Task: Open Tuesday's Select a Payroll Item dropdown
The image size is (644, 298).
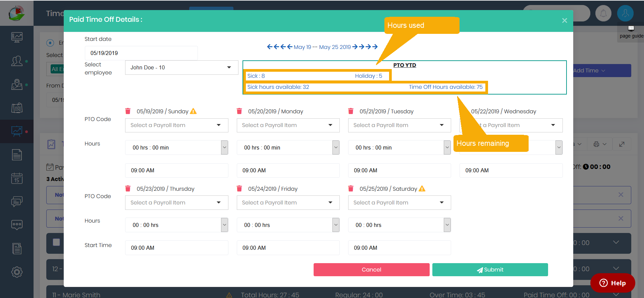Action: (x=399, y=125)
